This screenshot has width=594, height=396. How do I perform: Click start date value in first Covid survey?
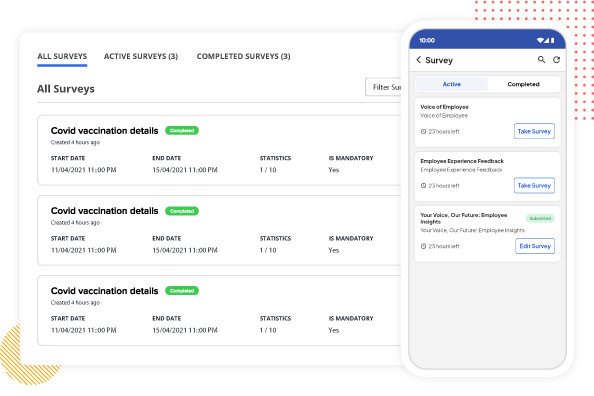click(x=84, y=170)
